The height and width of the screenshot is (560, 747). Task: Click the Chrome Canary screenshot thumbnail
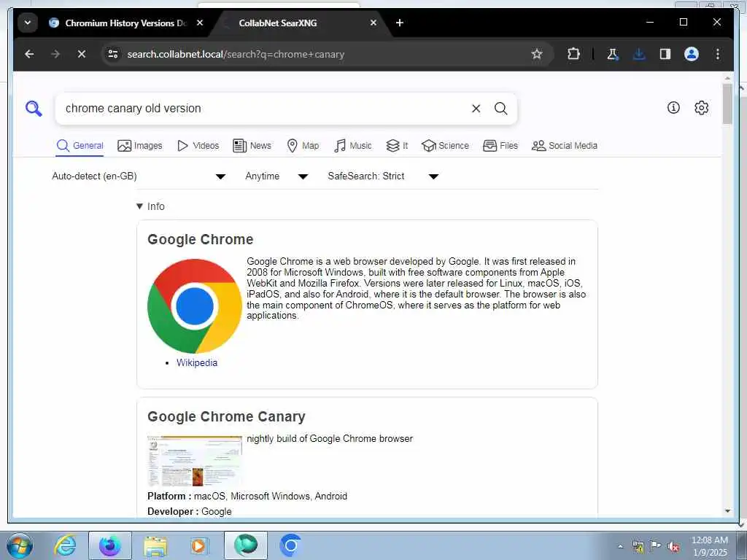click(195, 461)
